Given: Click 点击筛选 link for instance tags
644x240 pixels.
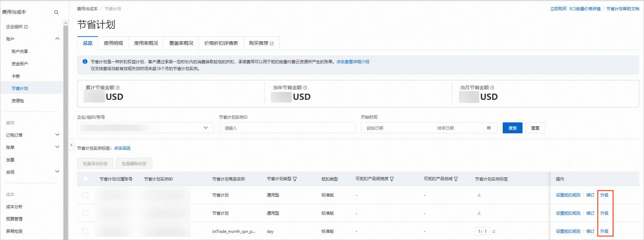Looking at the screenshot, I should [x=122, y=148].
